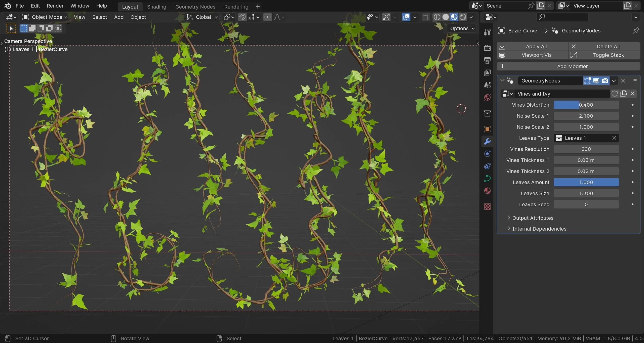Toggle the modifier's viewport display monitor icon
644x343 pixels.
tap(596, 81)
